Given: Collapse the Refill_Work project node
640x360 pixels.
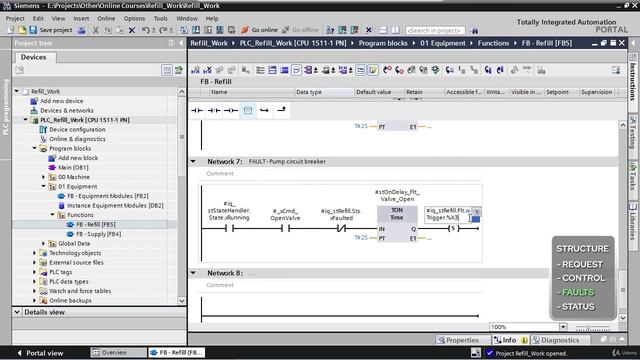Looking at the screenshot, I should point(17,91).
